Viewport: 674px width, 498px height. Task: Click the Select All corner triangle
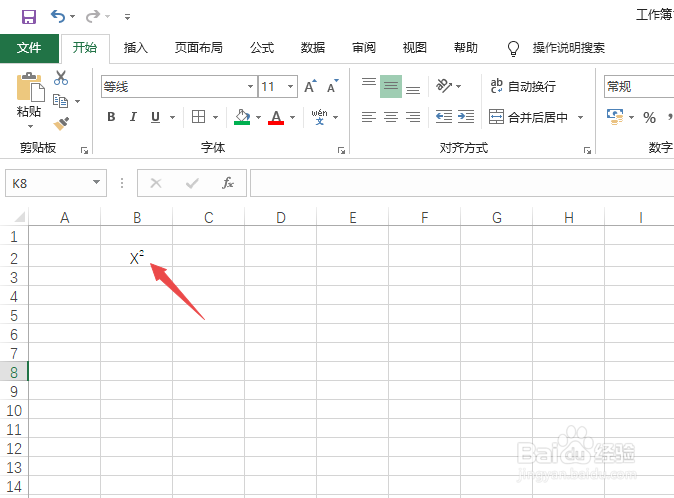(19, 217)
